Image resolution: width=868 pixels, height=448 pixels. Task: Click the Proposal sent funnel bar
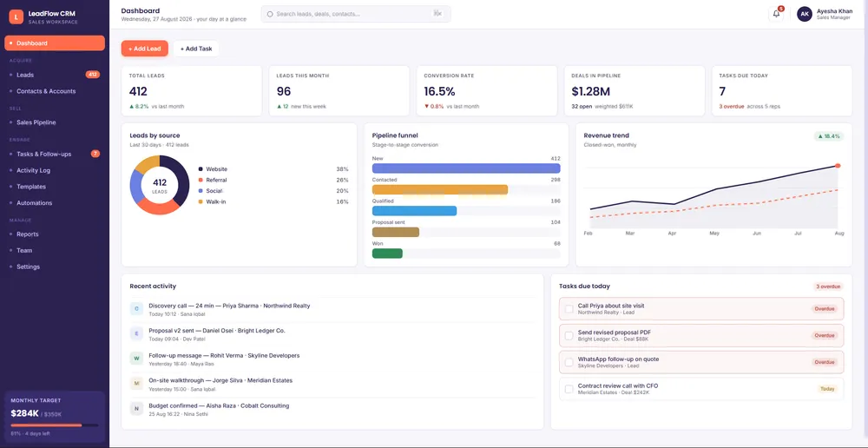click(396, 232)
